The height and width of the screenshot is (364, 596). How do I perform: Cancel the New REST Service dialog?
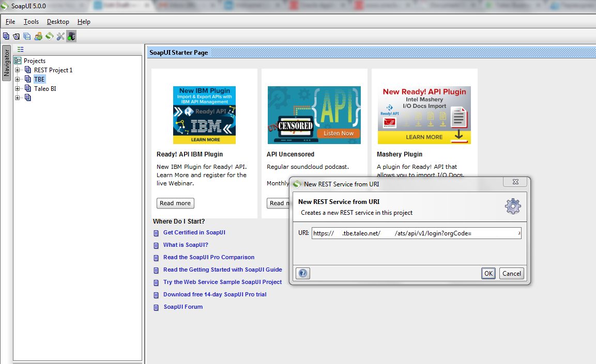click(x=511, y=273)
